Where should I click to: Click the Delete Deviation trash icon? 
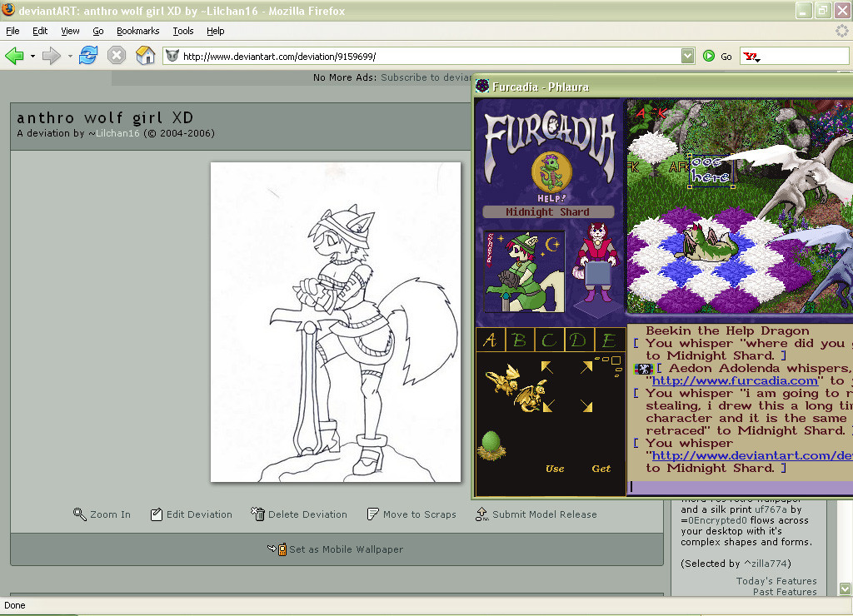(x=257, y=514)
